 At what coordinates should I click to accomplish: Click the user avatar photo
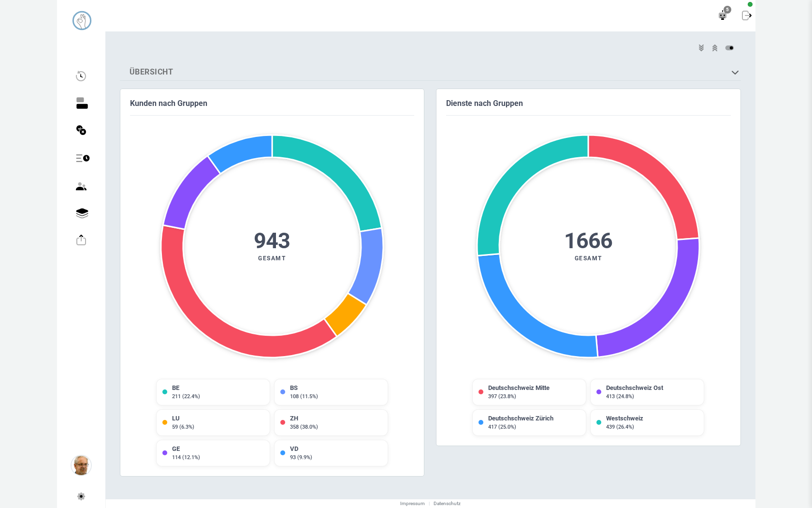point(81,465)
